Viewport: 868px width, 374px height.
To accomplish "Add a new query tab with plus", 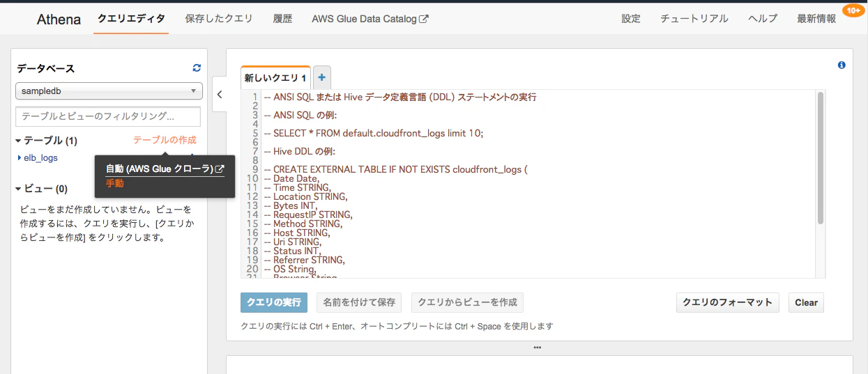I will point(322,77).
